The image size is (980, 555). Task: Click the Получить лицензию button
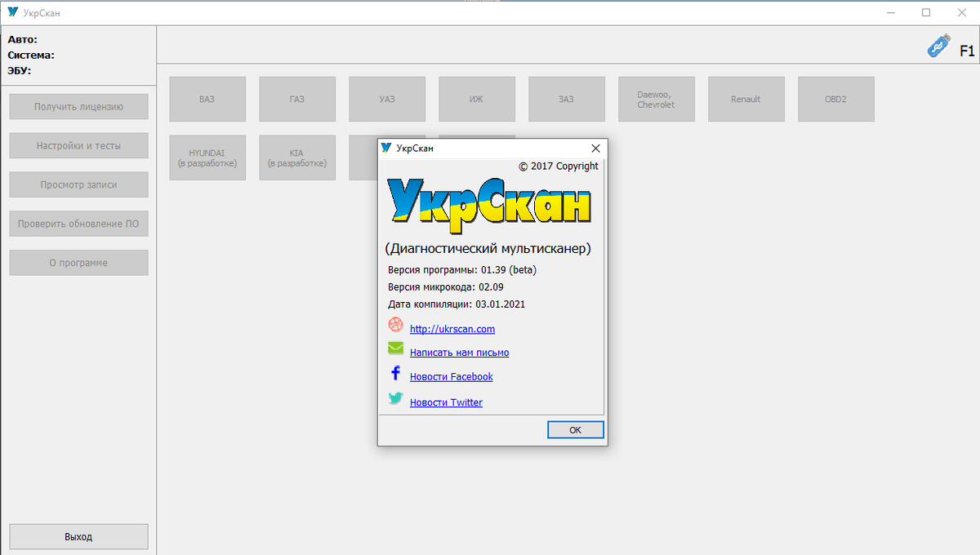[x=78, y=106]
